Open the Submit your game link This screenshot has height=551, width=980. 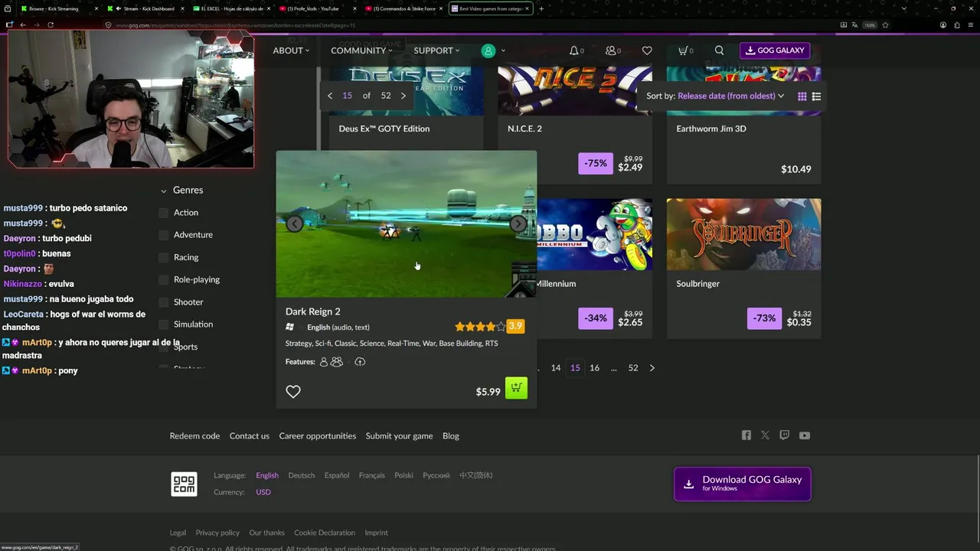pos(399,436)
